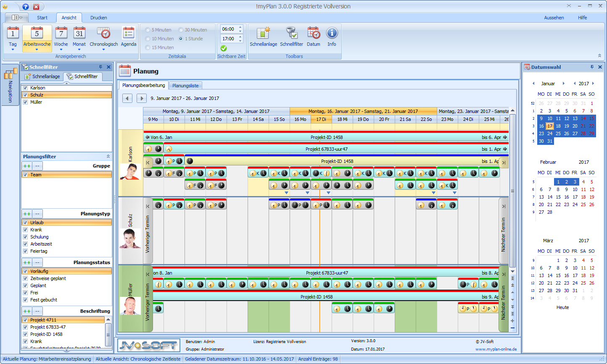The width and height of the screenshot is (607, 364).
Task: Uncheck the Team group filter
Action: pyautogui.click(x=26, y=175)
